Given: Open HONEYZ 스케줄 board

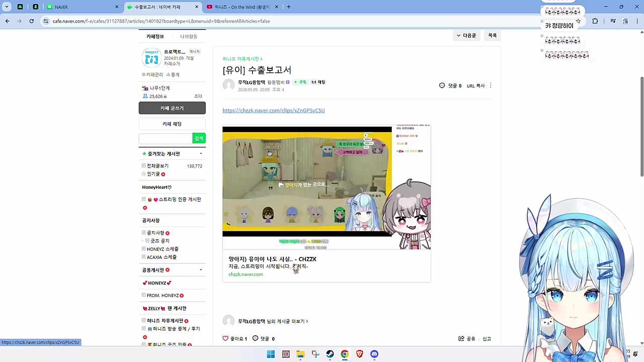Looking at the screenshot, I should click(163, 249).
